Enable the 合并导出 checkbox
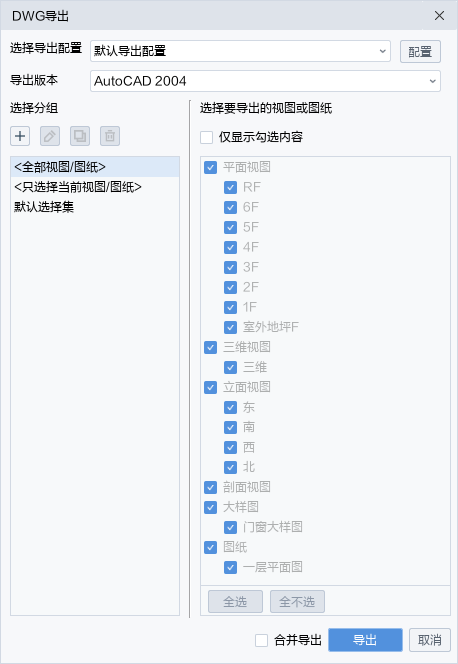This screenshot has height=664, width=458. (x=262, y=640)
